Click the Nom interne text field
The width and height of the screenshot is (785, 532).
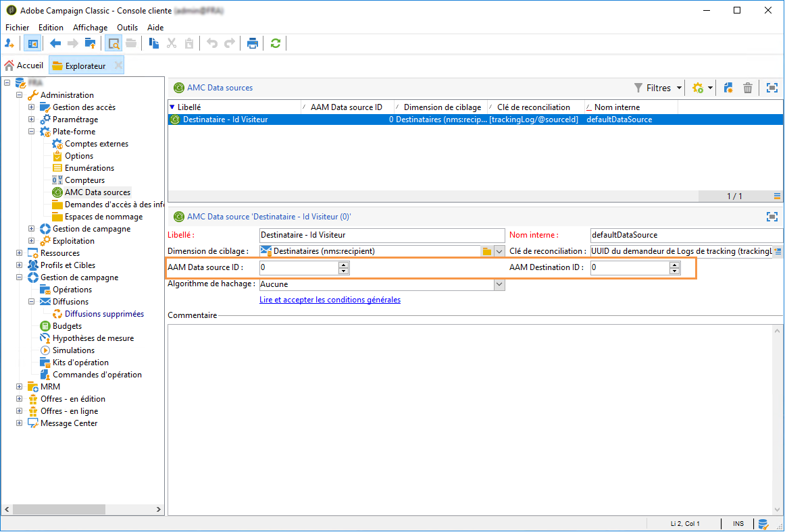click(x=686, y=235)
